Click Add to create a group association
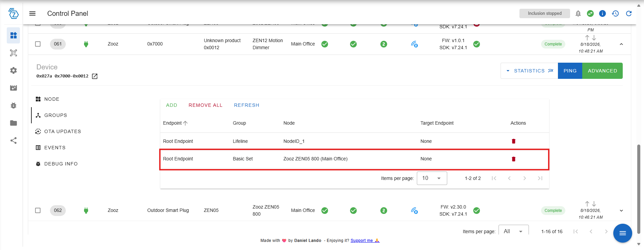 [x=171, y=105]
